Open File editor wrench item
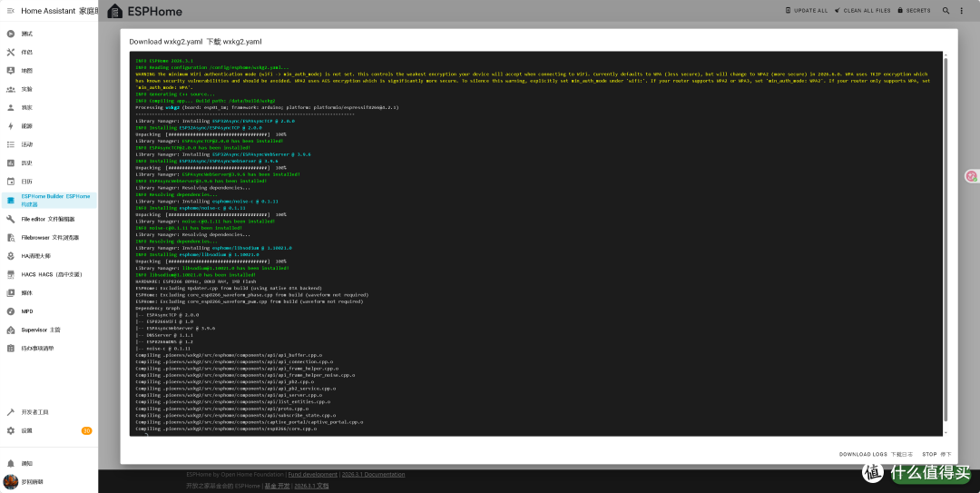The width and height of the screenshot is (980, 493). [x=48, y=219]
